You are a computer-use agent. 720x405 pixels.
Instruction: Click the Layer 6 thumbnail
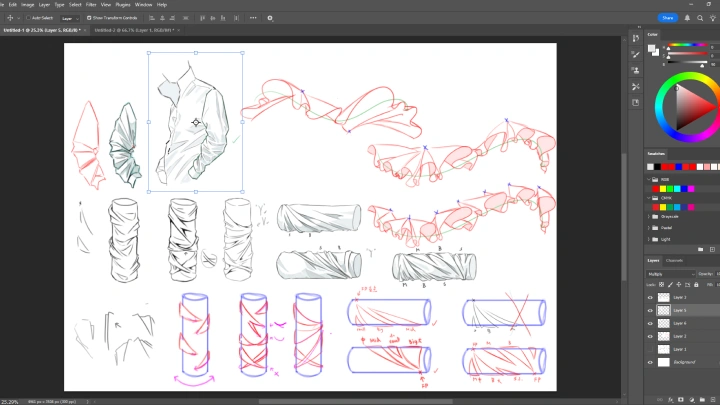[664, 323]
